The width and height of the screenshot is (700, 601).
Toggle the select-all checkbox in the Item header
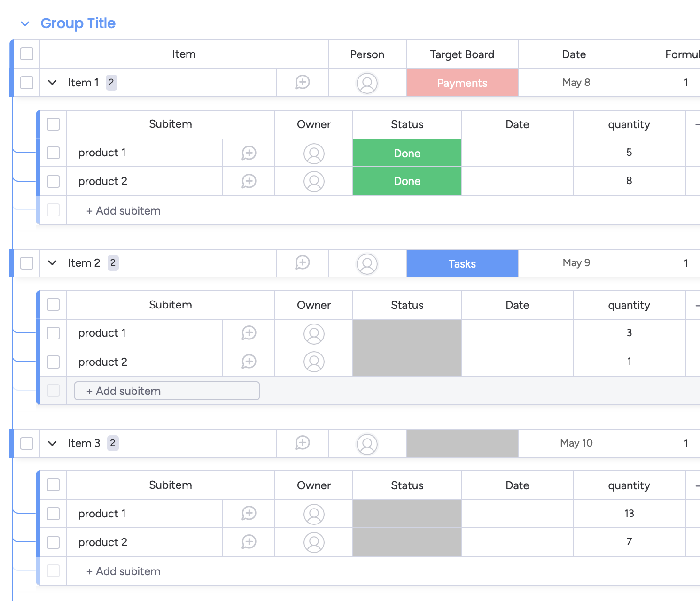pyautogui.click(x=27, y=54)
